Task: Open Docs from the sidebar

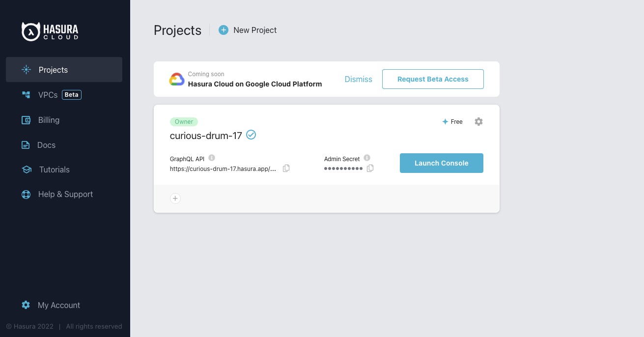Action: [x=46, y=145]
